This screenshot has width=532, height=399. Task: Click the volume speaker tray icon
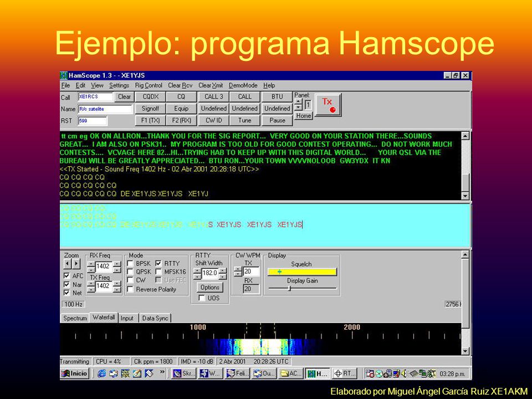click(403, 374)
